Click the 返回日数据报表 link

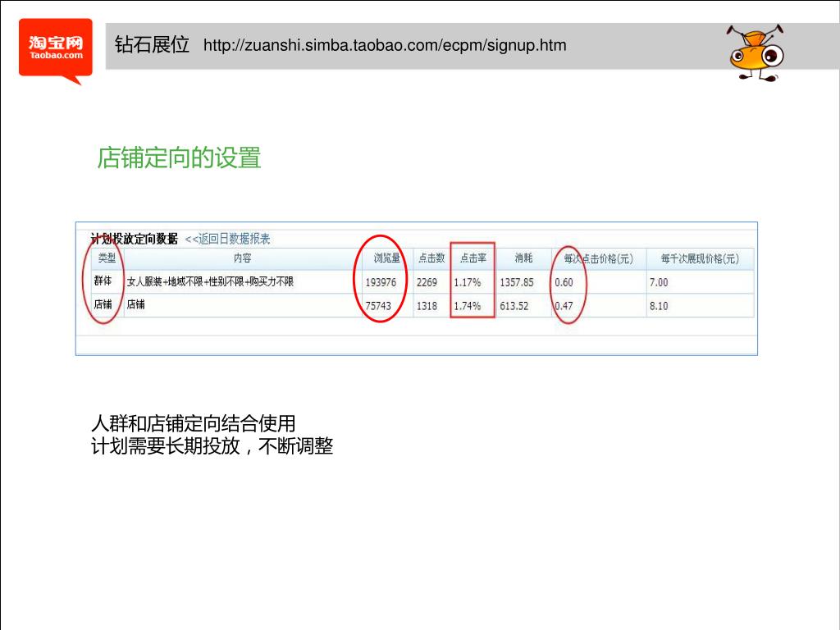pyautogui.click(x=228, y=239)
